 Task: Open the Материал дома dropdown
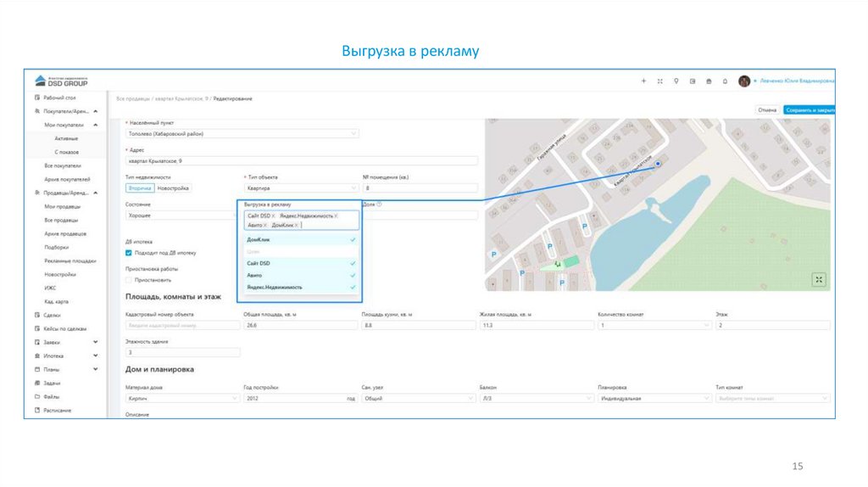click(182, 399)
